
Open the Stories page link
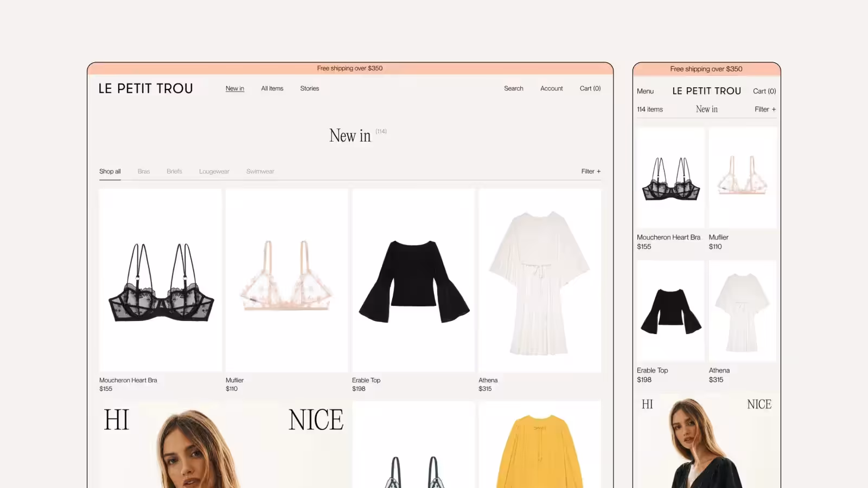pyautogui.click(x=309, y=88)
